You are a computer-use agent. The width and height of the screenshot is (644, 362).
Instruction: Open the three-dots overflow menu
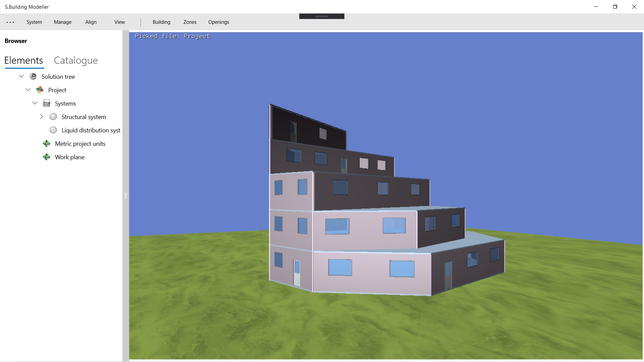coord(10,22)
